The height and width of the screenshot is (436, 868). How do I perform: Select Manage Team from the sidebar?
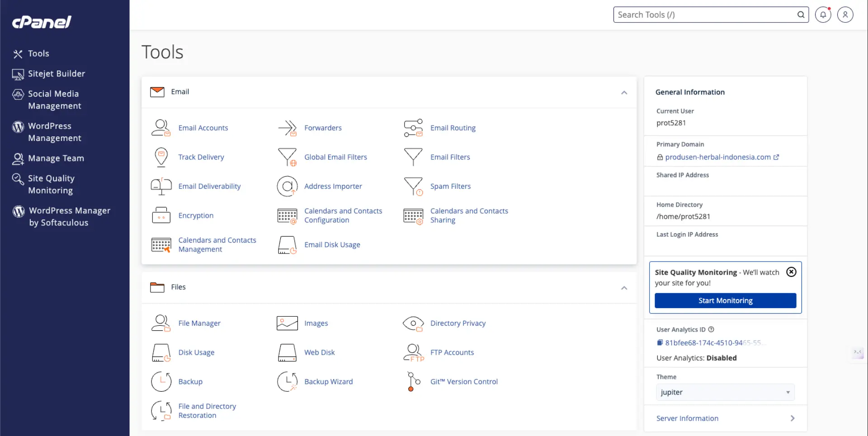56,159
